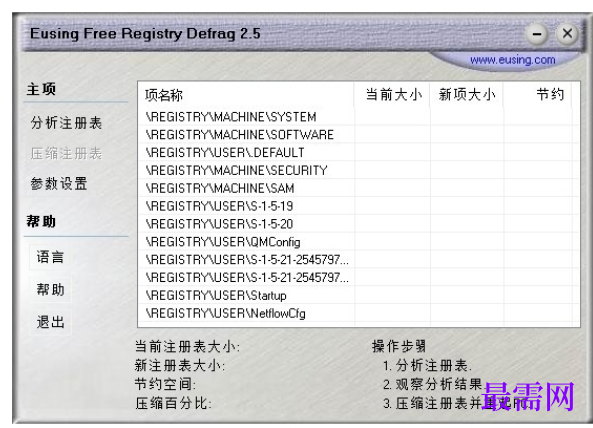Click step 2. 观察分析结果
The image size is (593, 428).
pos(434,385)
